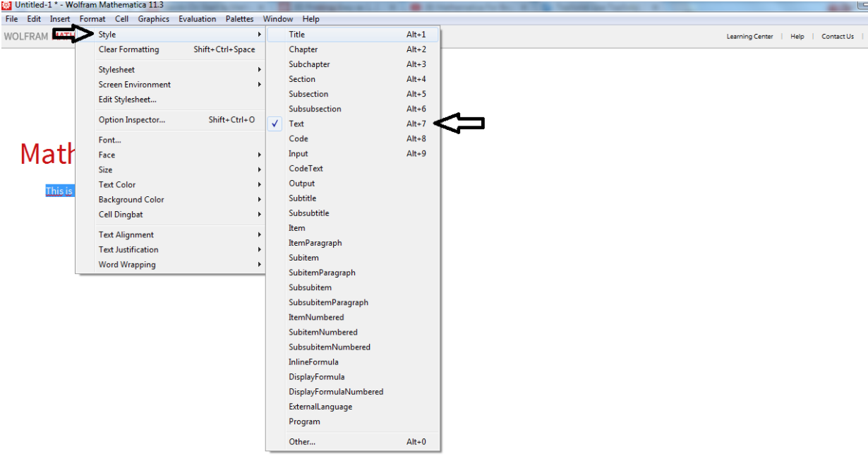Click the Format menu in menu bar
This screenshot has height=466, width=868.
[x=92, y=19]
